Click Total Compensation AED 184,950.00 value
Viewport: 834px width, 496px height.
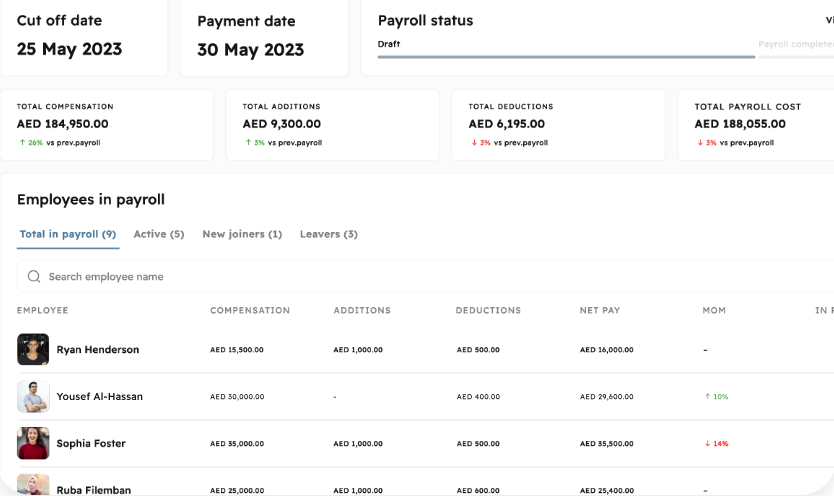coord(63,124)
